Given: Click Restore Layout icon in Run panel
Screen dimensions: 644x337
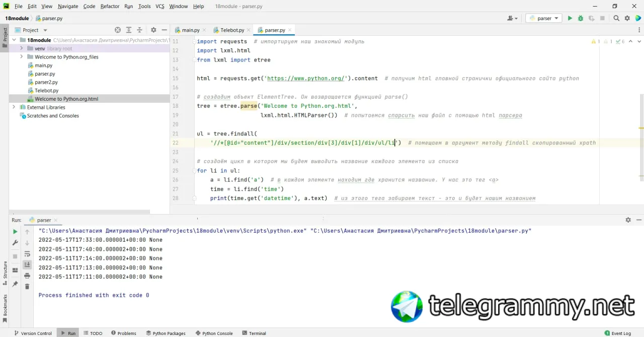Looking at the screenshot, I should (x=15, y=270).
